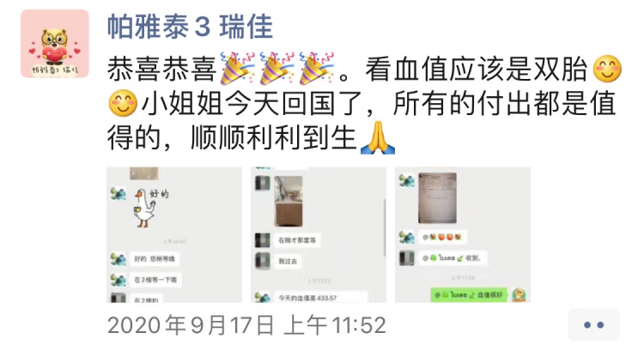This screenshot has height=357, width=644.
Task: Click the scrollbar in the middle chat screenshot
Action: pyautogui.click(x=385, y=227)
